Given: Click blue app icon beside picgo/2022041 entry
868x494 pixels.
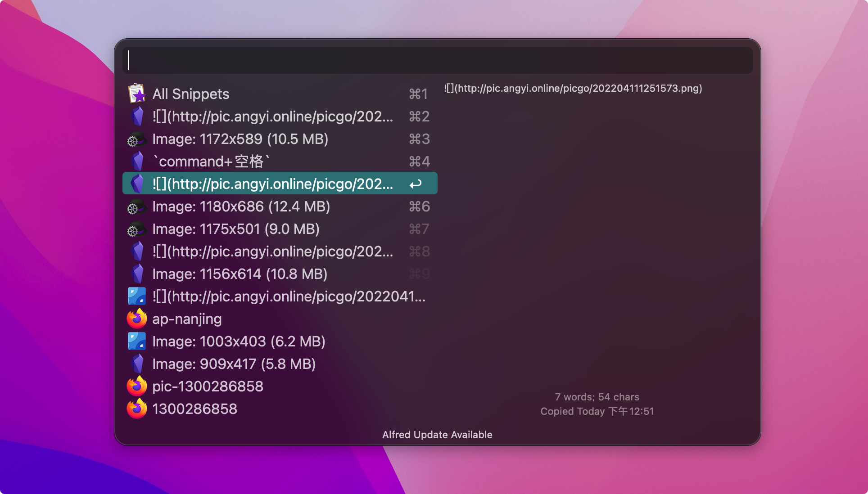Looking at the screenshot, I should 137,296.
